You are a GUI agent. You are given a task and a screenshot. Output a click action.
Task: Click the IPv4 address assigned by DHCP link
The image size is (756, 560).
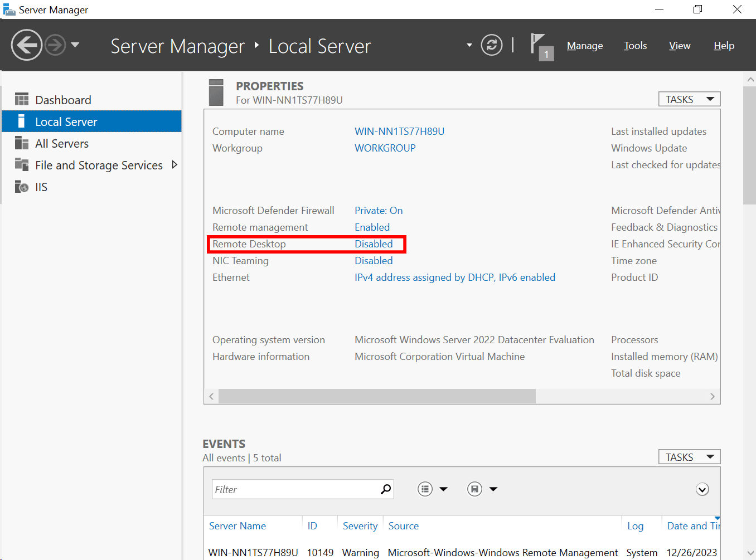click(x=455, y=277)
